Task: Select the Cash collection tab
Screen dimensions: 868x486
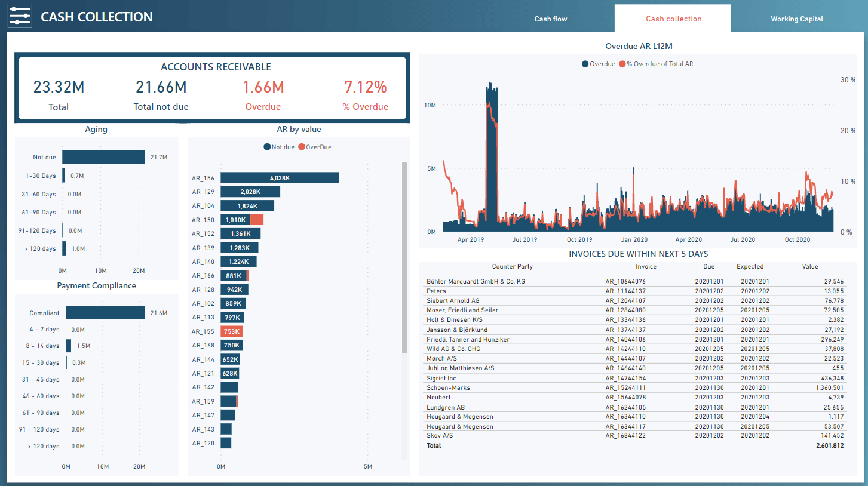Action: click(x=673, y=19)
